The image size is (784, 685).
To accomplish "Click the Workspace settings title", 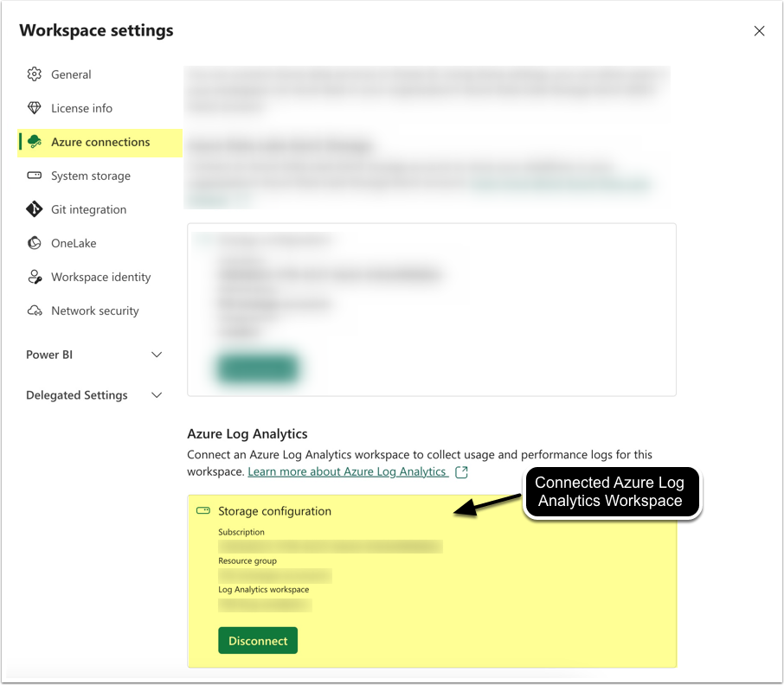I will [96, 30].
